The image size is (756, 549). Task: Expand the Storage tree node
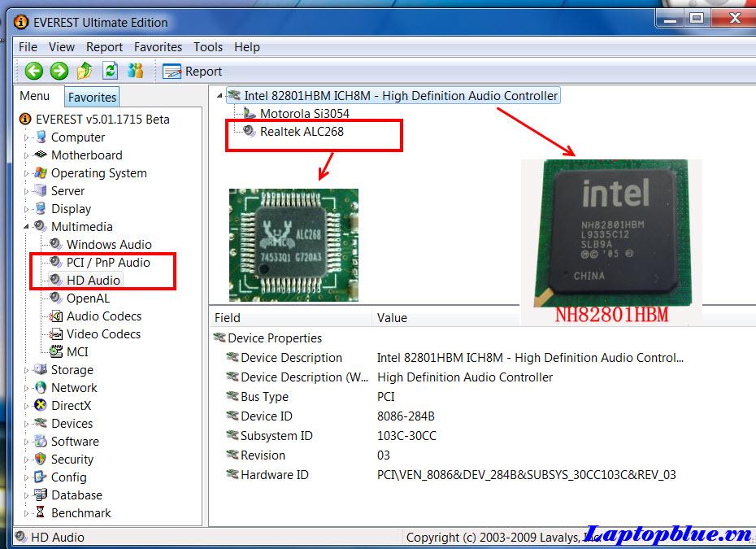[x=27, y=371]
